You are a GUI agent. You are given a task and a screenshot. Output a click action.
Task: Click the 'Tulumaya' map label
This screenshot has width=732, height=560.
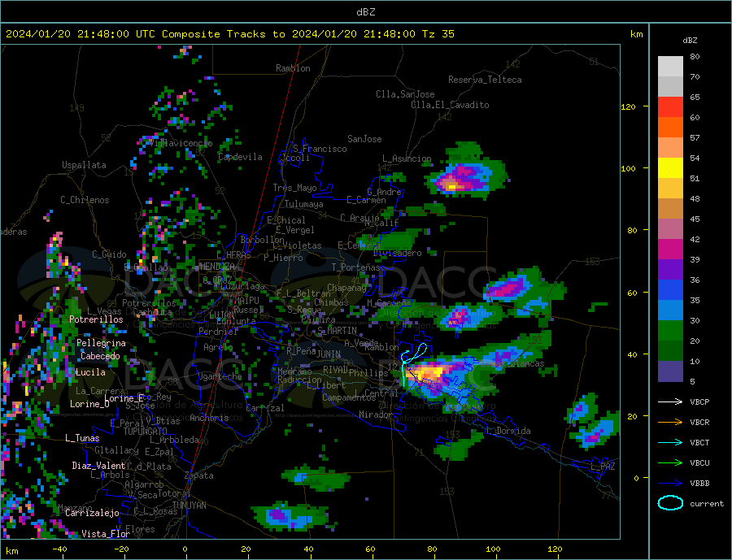coord(304,204)
